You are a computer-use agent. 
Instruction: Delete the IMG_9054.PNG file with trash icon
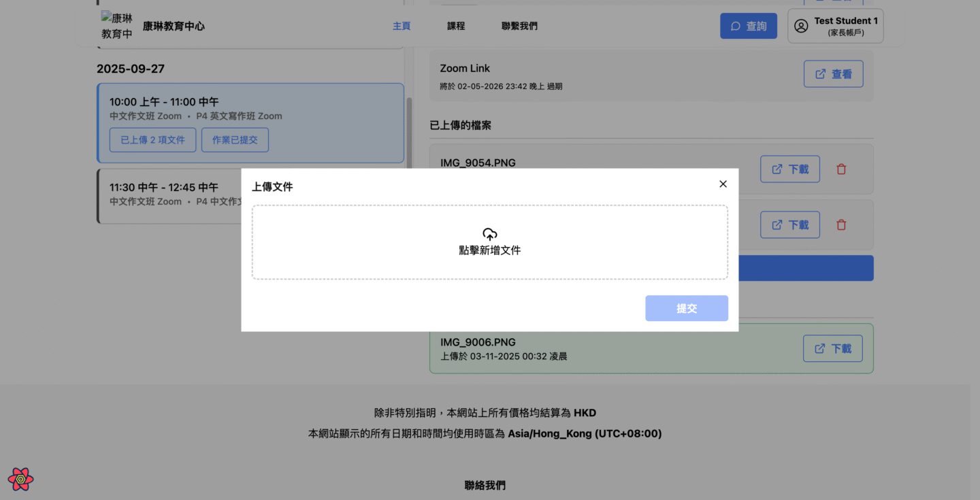[841, 169]
